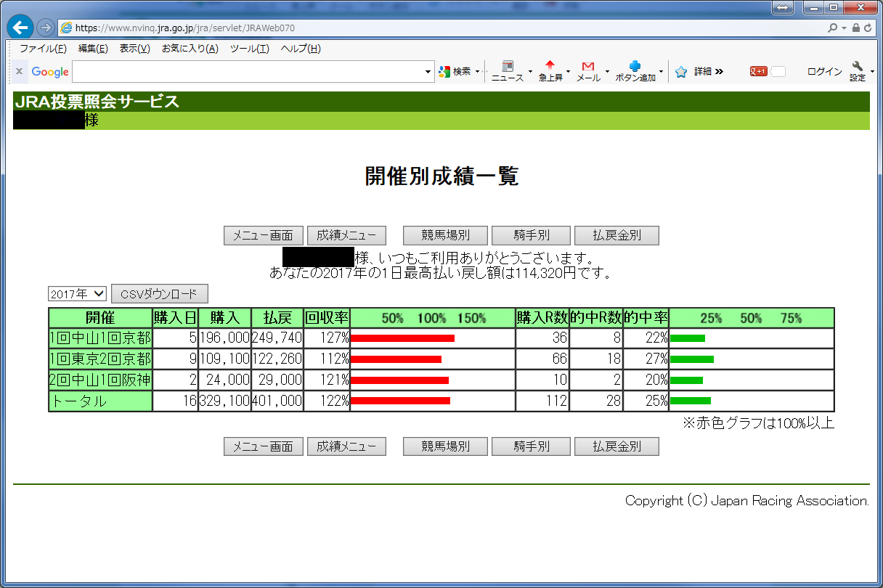Click the top メニュー画面 button

click(264, 236)
